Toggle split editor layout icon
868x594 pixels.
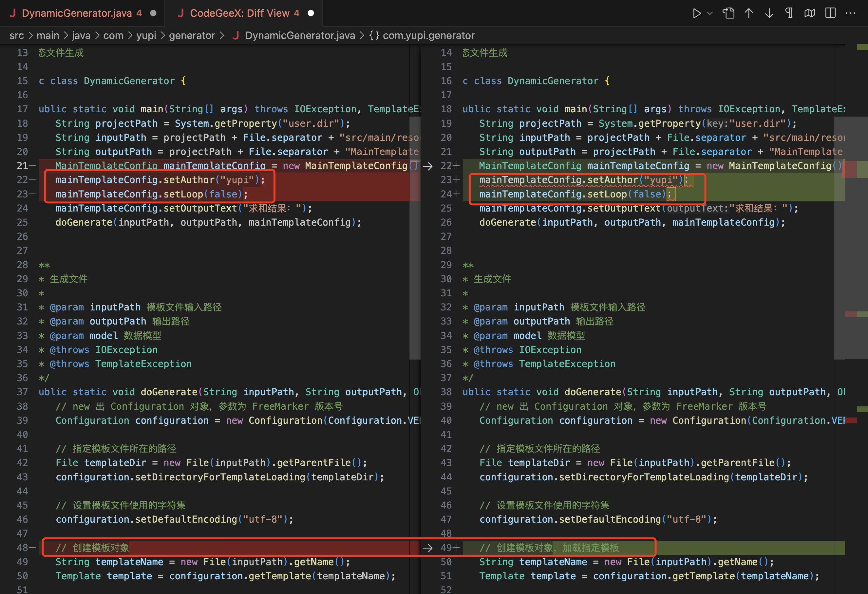(x=830, y=13)
